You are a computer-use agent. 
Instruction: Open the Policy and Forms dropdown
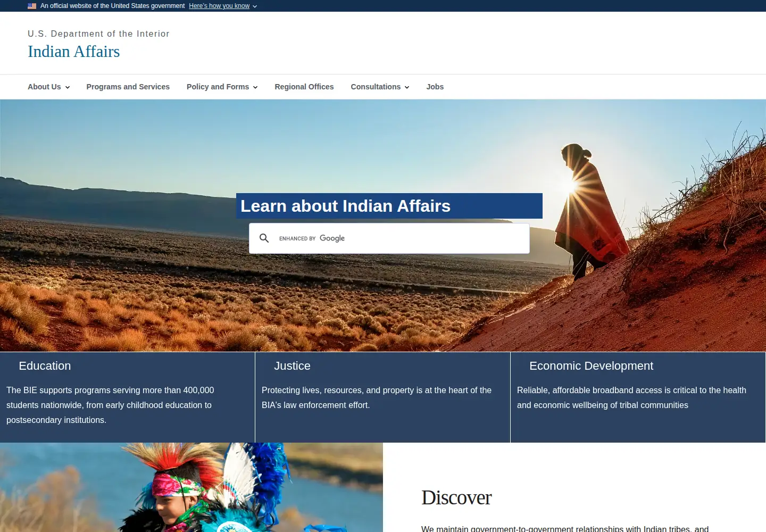coord(222,87)
